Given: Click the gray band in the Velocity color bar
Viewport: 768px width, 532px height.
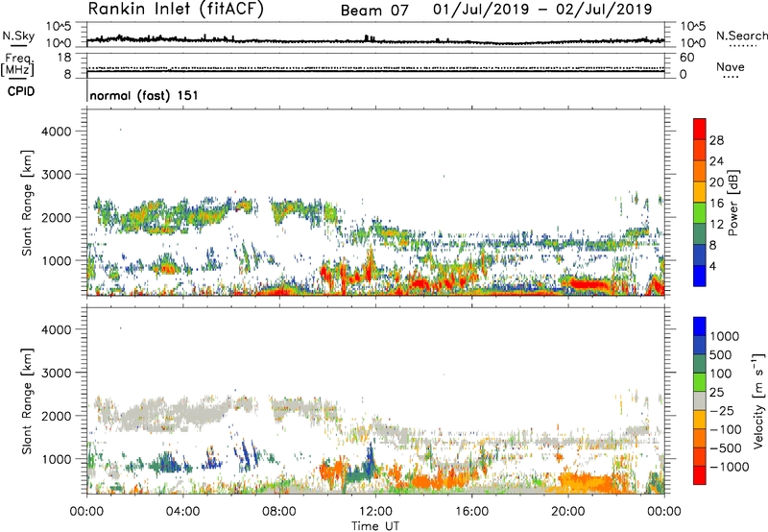Looking at the screenshot, I should tap(699, 400).
